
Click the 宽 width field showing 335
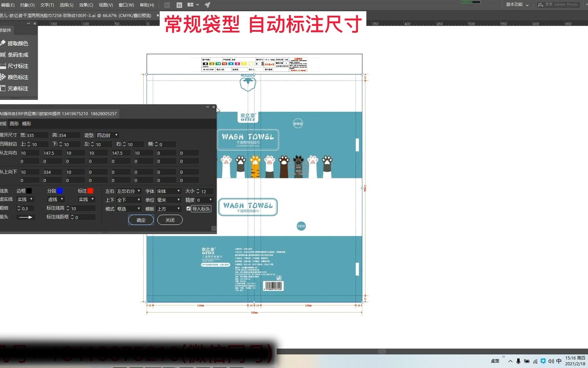coord(37,135)
